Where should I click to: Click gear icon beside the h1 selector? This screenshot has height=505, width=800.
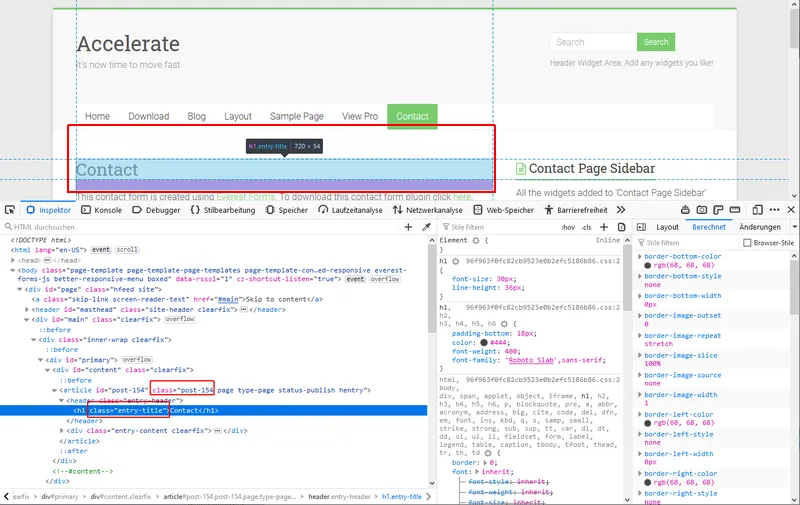(456, 261)
